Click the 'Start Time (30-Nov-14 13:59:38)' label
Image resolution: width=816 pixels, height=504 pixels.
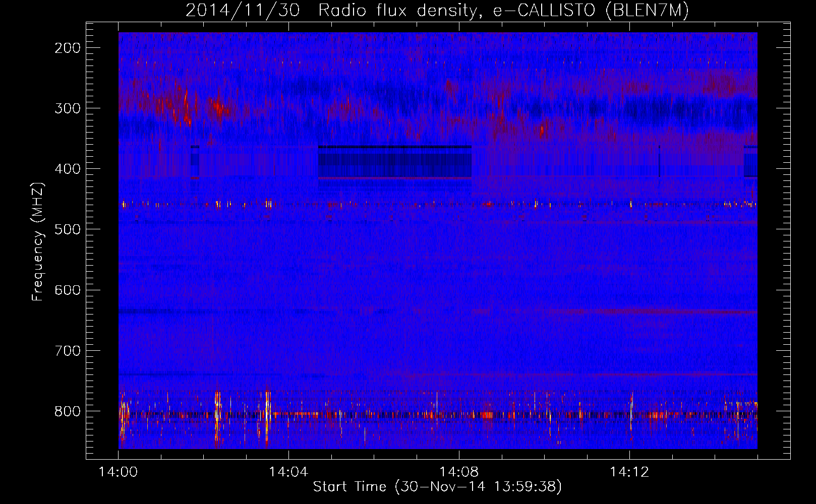[x=437, y=487]
